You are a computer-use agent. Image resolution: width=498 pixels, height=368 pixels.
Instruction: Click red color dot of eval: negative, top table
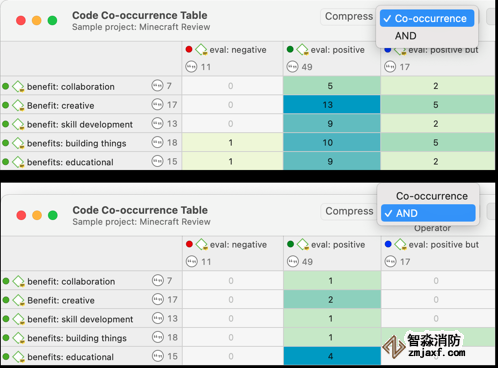tap(189, 49)
